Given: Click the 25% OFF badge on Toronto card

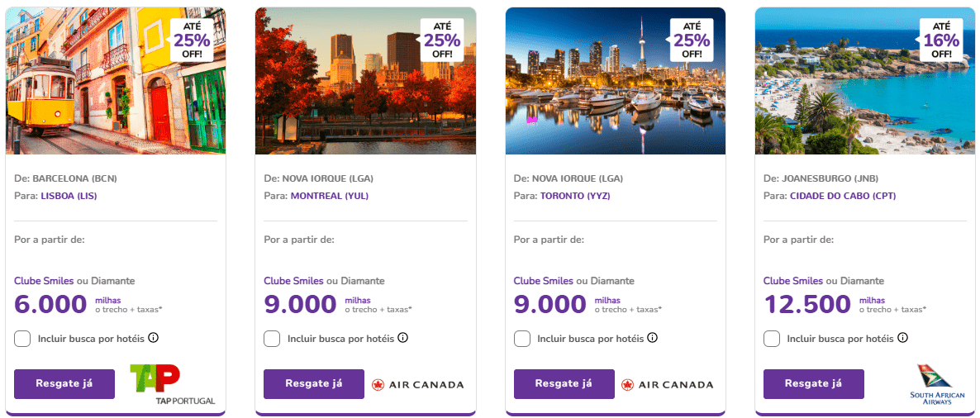Looking at the screenshot, I should pyautogui.click(x=691, y=40).
